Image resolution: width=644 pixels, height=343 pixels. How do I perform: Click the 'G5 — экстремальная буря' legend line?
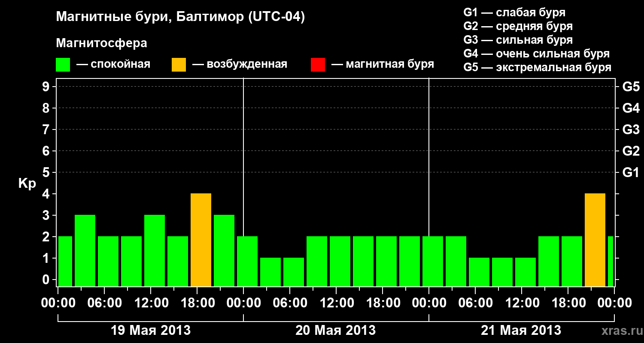538,67
